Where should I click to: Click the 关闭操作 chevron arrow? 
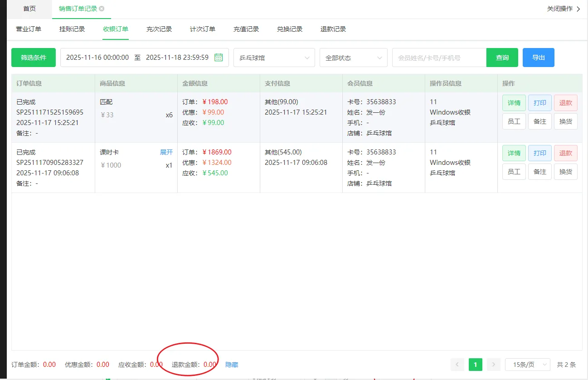578,9
